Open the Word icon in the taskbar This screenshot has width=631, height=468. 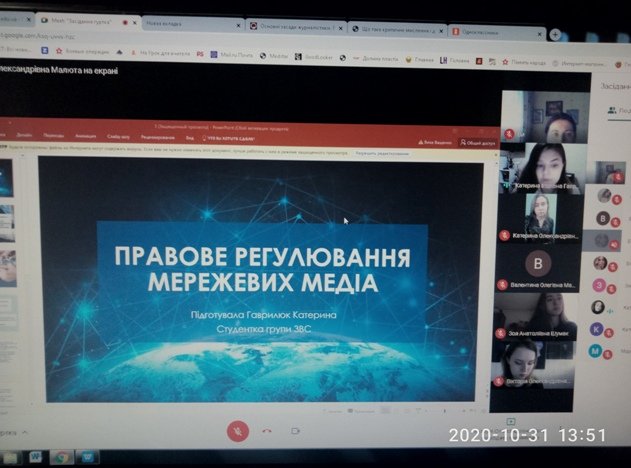click(35, 457)
